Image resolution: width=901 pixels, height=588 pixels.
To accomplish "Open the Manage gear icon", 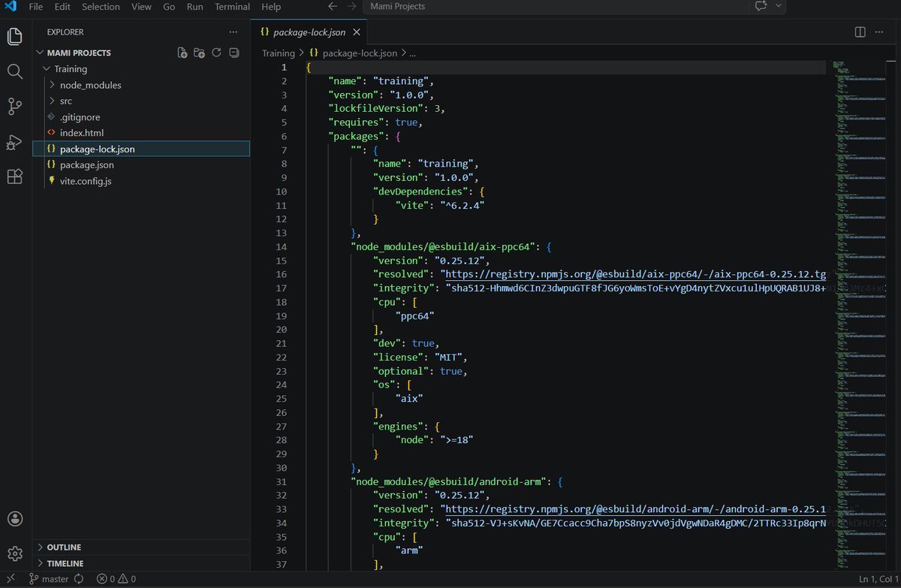I will pos(15,554).
